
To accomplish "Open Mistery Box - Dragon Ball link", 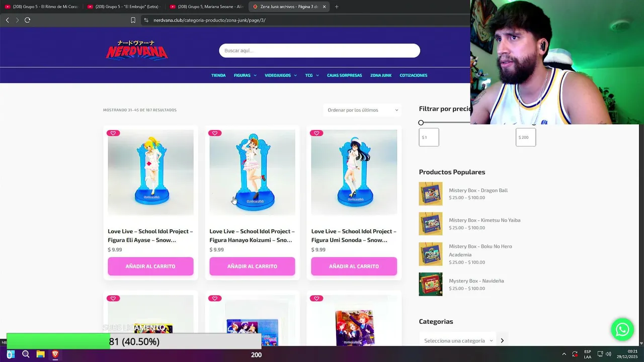I will (478, 190).
